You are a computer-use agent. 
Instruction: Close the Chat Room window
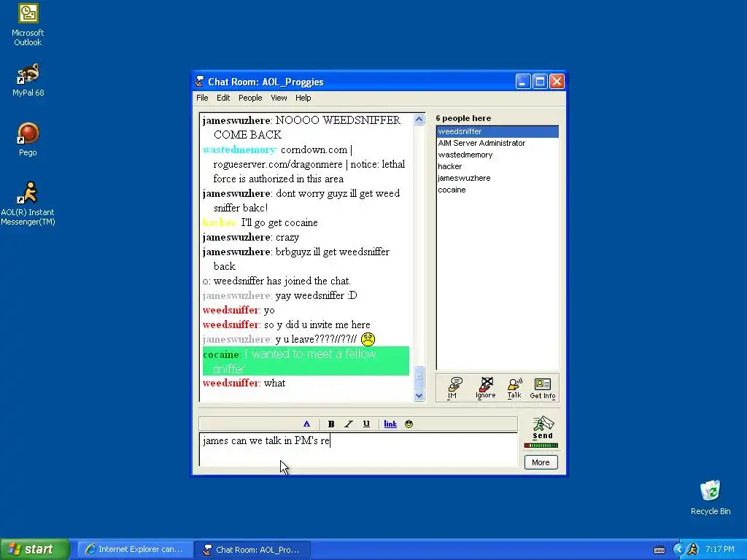click(x=557, y=82)
